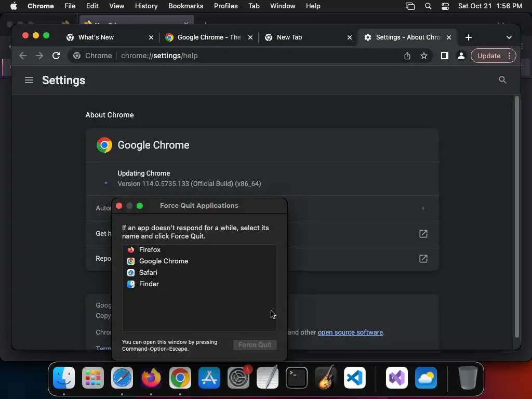This screenshot has width=532, height=399.
Task: Click the Chrome icon in the Dock
Action: 180,378
